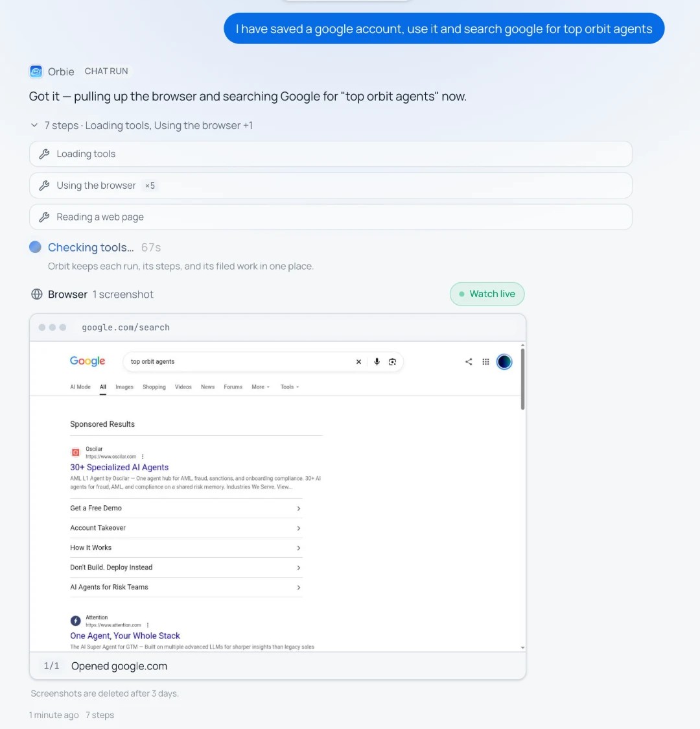Switch to the News tab
The height and width of the screenshot is (729, 700).
(207, 387)
